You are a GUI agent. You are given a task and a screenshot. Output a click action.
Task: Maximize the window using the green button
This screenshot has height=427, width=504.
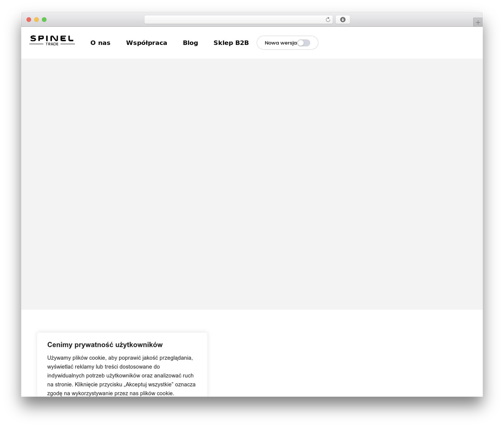tap(44, 20)
